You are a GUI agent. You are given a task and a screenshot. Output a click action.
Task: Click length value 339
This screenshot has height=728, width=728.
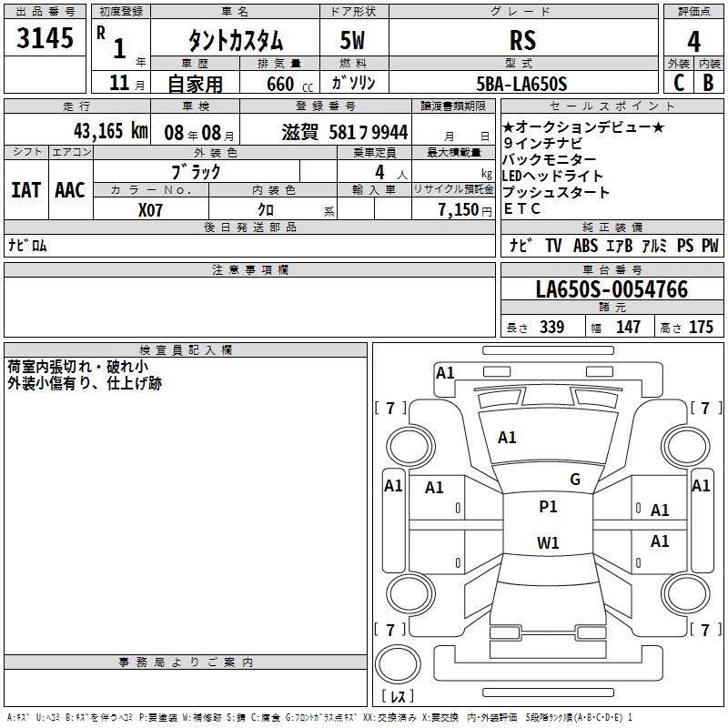552,327
